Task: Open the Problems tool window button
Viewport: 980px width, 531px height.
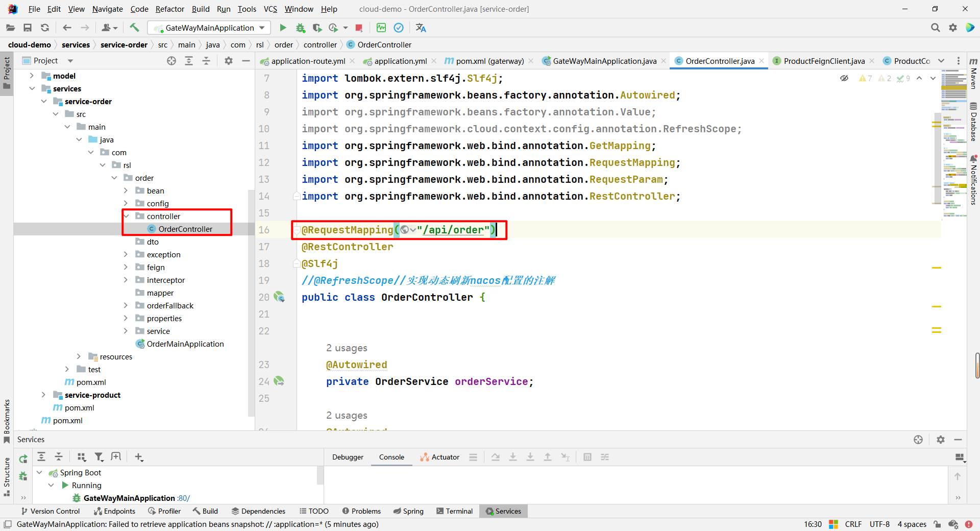Action: pos(361,511)
